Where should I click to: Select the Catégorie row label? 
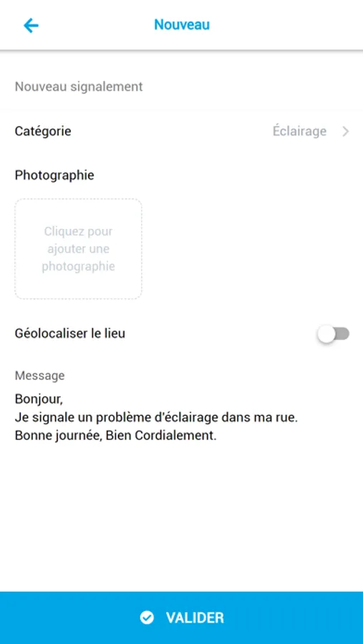pos(43,132)
